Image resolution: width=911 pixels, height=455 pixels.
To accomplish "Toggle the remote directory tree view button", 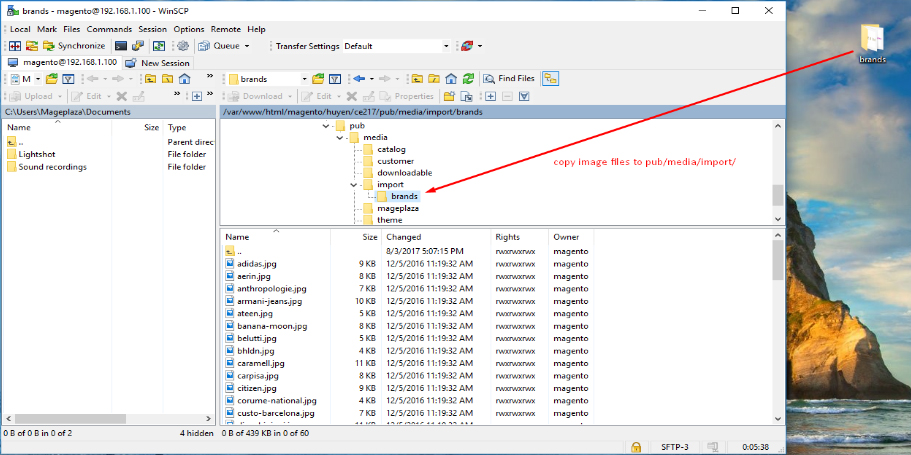I will point(551,78).
